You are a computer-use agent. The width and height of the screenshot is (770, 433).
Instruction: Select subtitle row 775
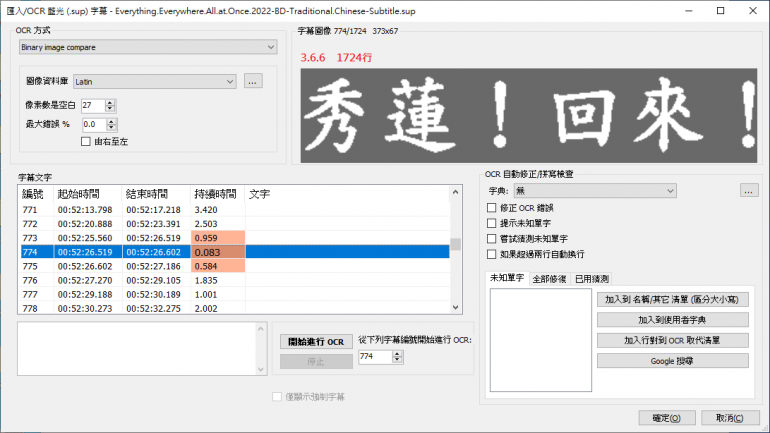(234, 266)
